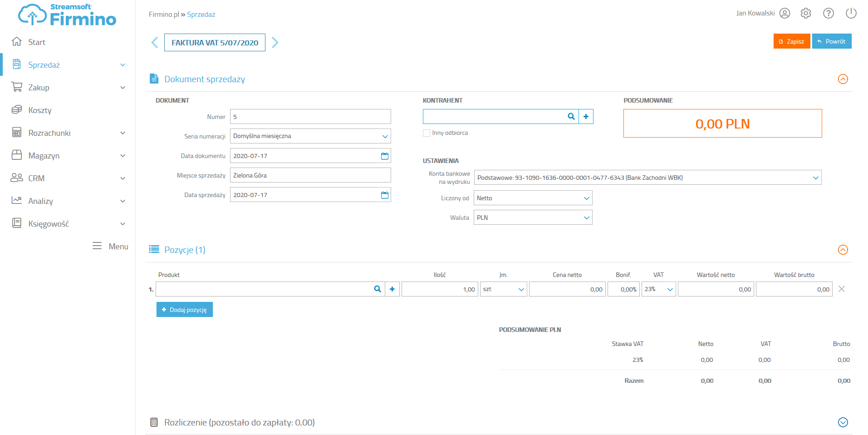
Task: Click the Ilość field
Action: point(440,289)
